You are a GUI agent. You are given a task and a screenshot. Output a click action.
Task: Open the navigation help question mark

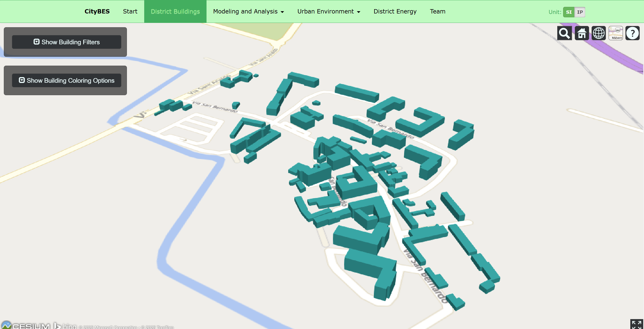coord(633,33)
